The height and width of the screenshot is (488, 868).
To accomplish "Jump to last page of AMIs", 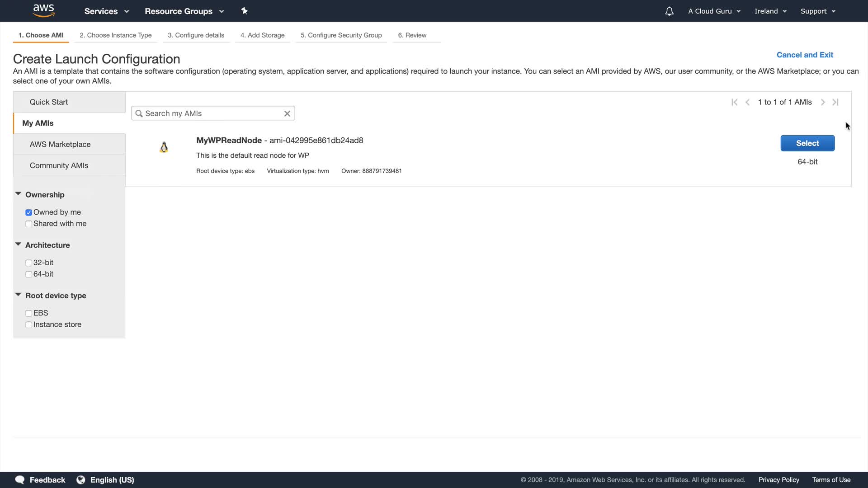I will (x=835, y=102).
